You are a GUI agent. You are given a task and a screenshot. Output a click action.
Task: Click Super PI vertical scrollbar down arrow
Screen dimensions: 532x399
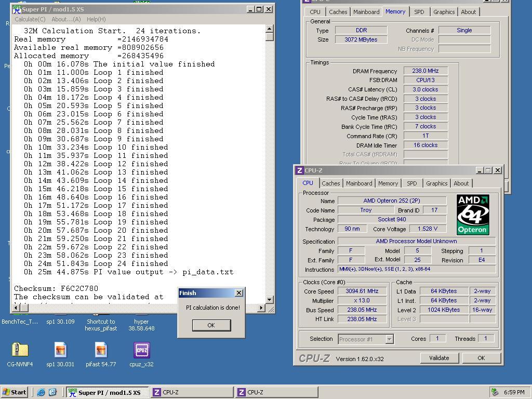point(270,299)
